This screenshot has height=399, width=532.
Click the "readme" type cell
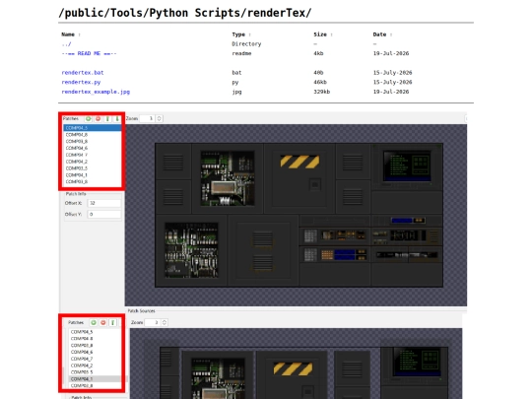241,53
